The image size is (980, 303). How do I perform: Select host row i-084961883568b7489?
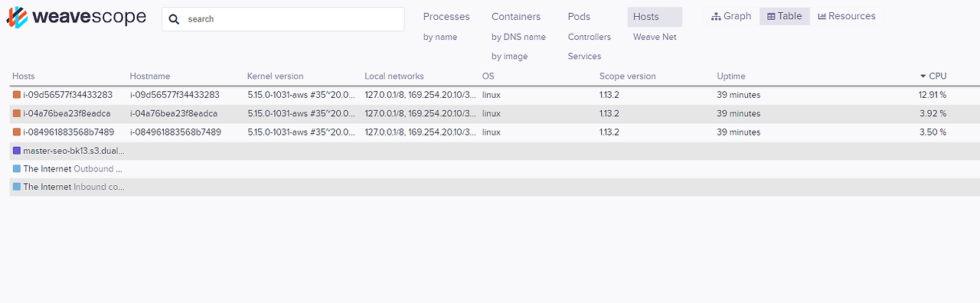[495, 132]
